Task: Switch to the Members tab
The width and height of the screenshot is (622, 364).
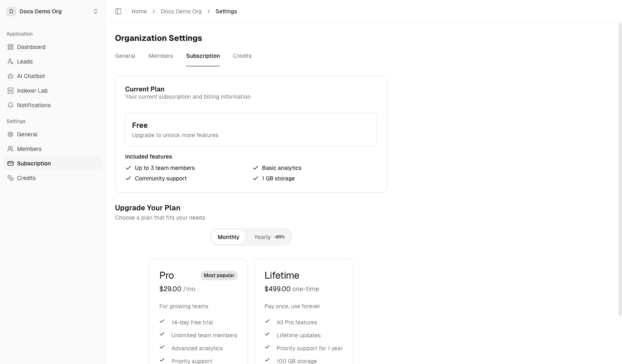Action: (x=160, y=56)
